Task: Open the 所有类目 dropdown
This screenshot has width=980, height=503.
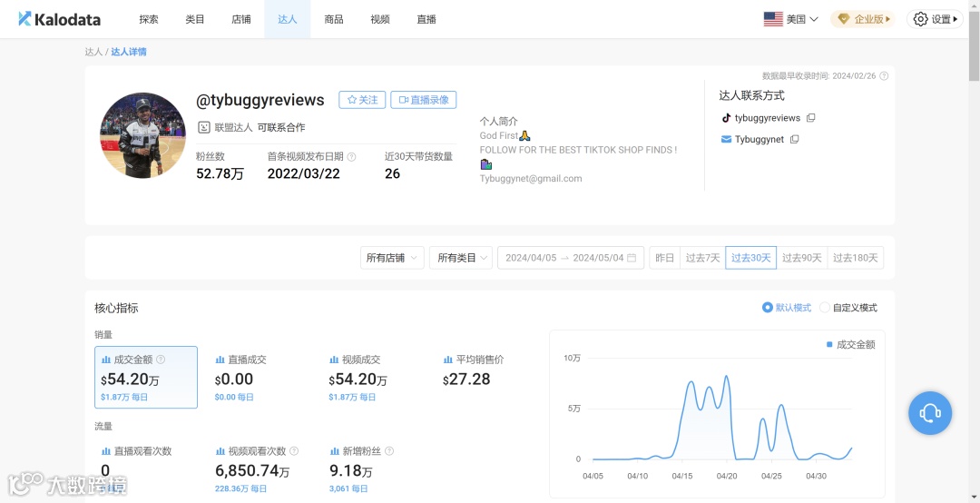Action: (x=461, y=258)
